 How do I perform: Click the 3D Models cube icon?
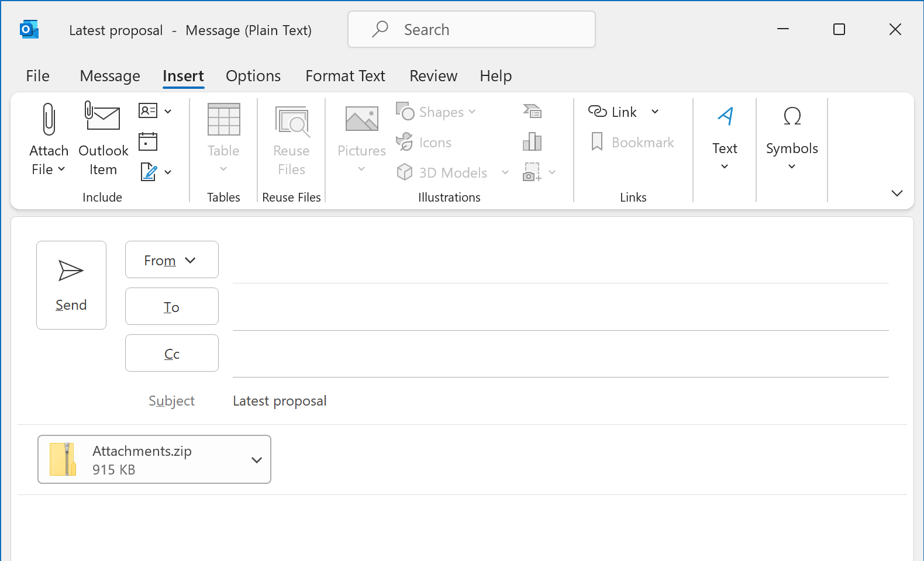coord(404,172)
